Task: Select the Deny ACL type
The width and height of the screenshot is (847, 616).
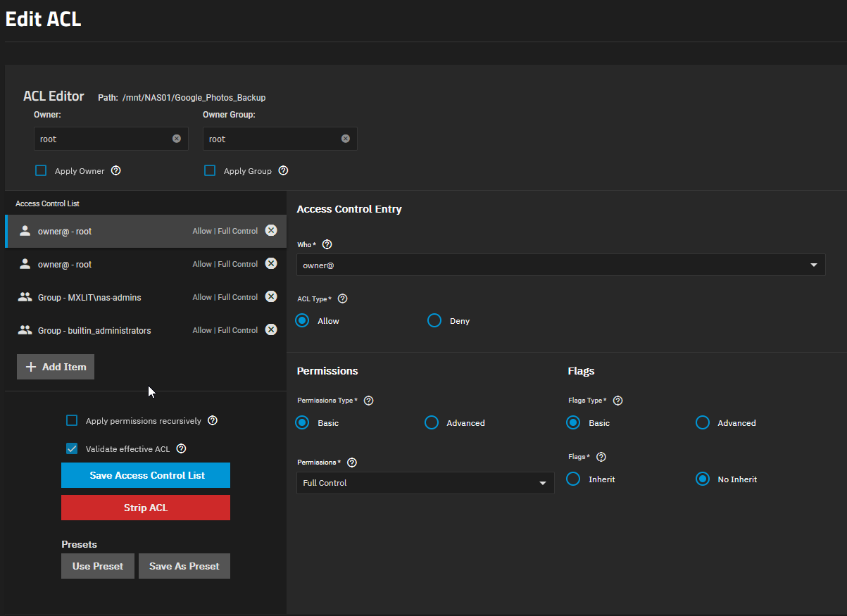Action: (x=434, y=320)
